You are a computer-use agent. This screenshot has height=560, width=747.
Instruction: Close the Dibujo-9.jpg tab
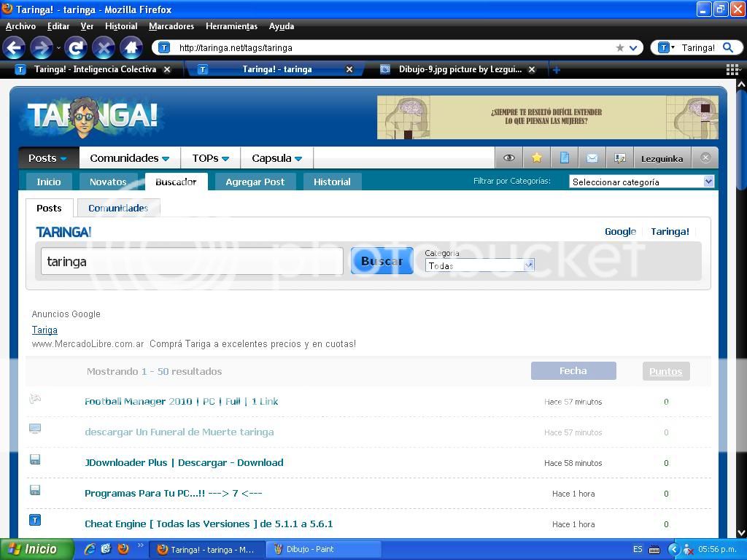click(532, 69)
